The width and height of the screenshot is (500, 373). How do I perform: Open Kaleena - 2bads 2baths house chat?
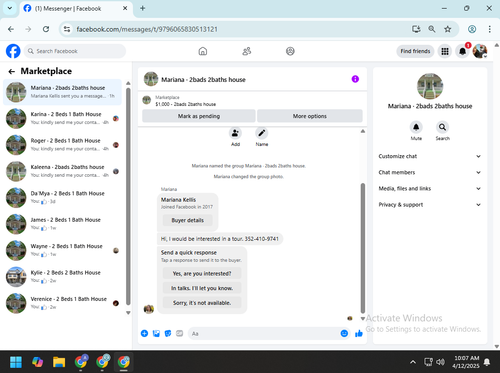coord(62,171)
